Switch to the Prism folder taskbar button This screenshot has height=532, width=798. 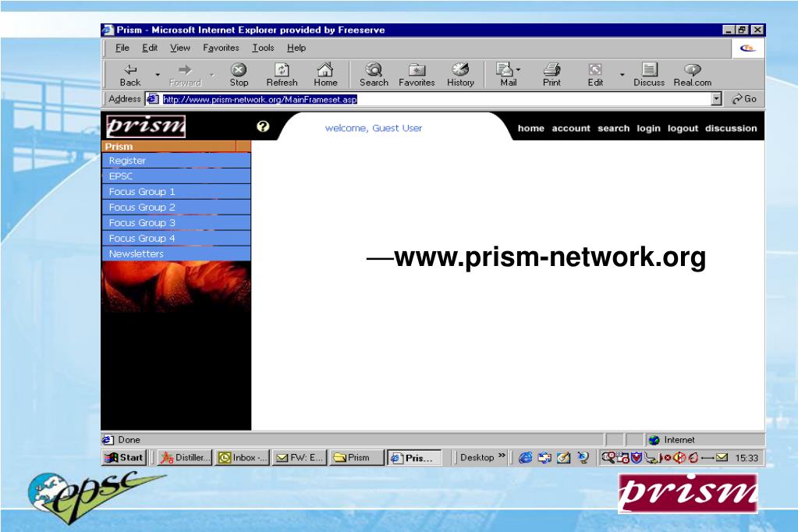(356, 458)
